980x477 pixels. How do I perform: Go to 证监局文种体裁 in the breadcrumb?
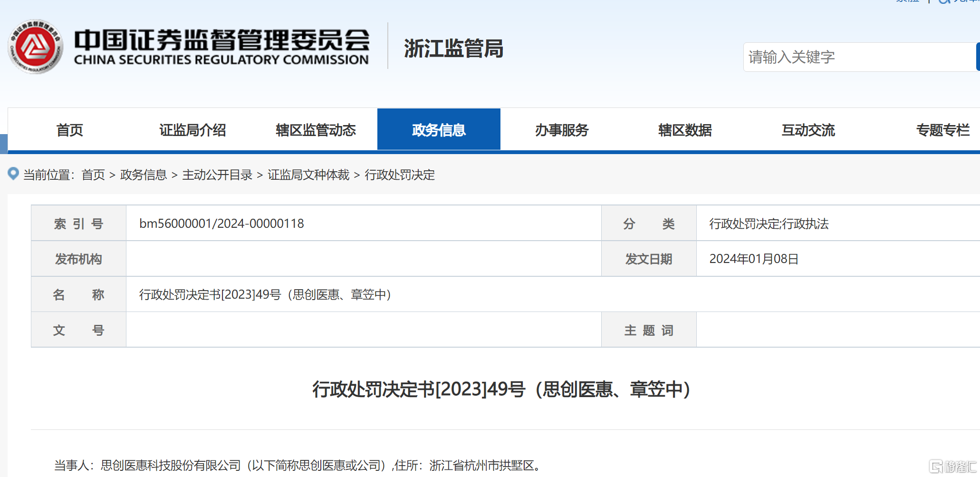(x=308, y=175)
